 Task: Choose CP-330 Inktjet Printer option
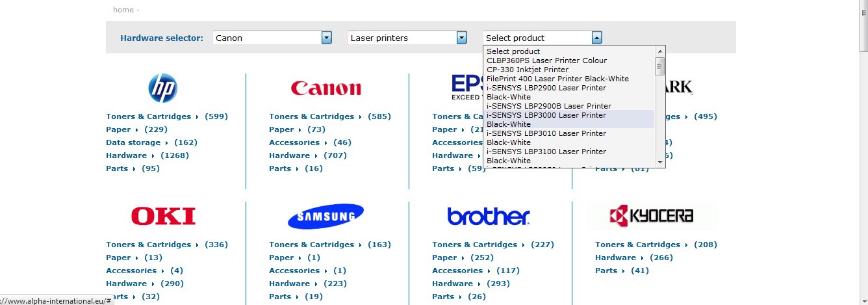tap(569, 70)
